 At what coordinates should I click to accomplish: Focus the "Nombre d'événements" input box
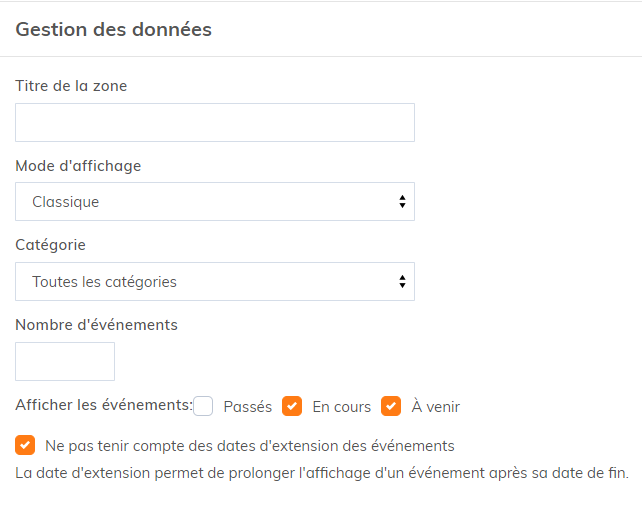click(65, 362)
